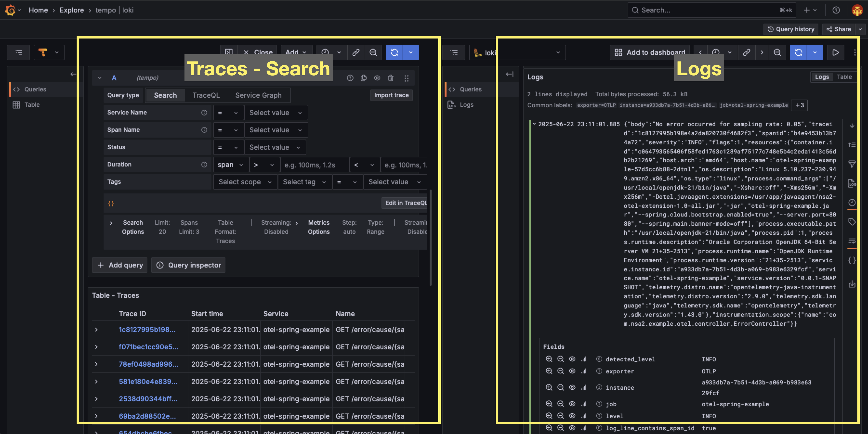This screenshot has height=434, width=868.
Task: Open user avatar menu in top bar
Action: pos(857,10)
